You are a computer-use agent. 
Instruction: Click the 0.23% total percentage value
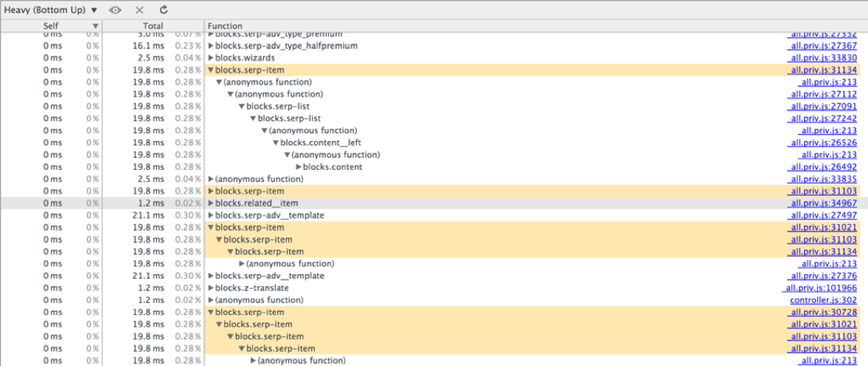coord(188,45)
